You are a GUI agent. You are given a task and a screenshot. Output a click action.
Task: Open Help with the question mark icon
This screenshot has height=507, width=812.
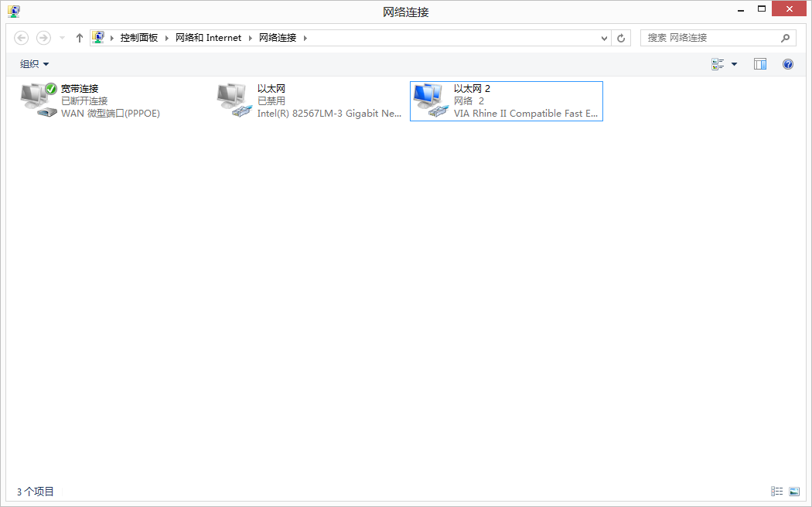tap(788, 64)
